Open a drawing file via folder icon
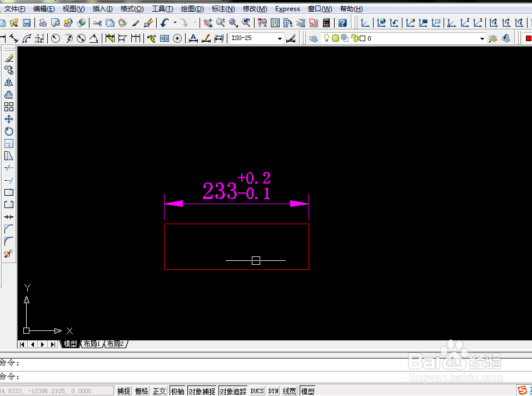 coord(14,23)
